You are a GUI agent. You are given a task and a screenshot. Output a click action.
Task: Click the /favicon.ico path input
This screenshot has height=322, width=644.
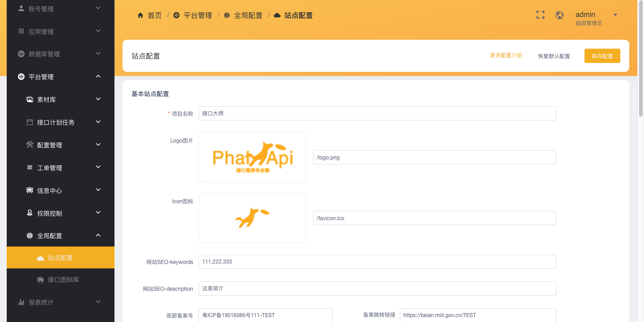pyautogui.click(x=435, y=218)
